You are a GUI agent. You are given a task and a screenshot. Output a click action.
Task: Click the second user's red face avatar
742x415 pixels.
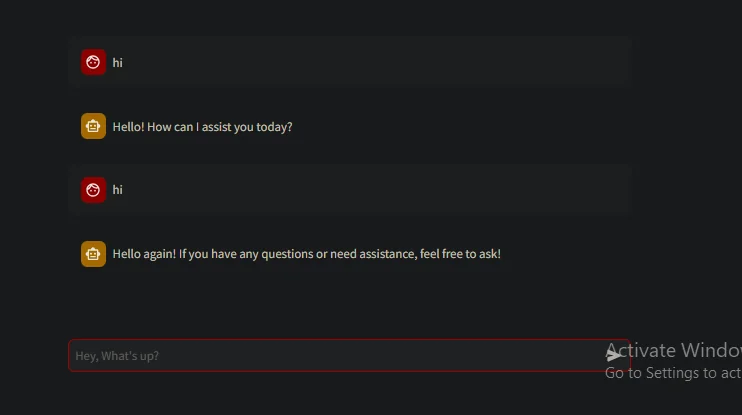pos(93,189)
